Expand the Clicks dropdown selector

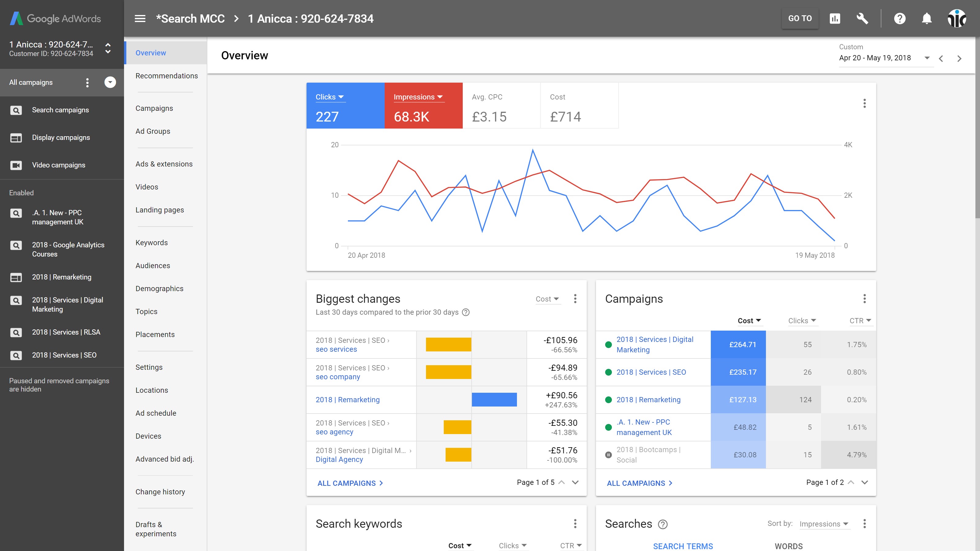click(x=329, y=97)
